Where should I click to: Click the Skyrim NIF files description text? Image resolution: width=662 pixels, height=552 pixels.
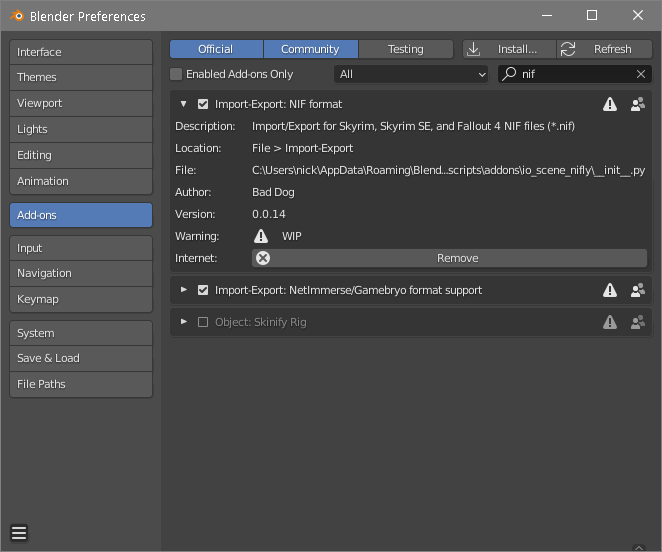tap(413, 126)
